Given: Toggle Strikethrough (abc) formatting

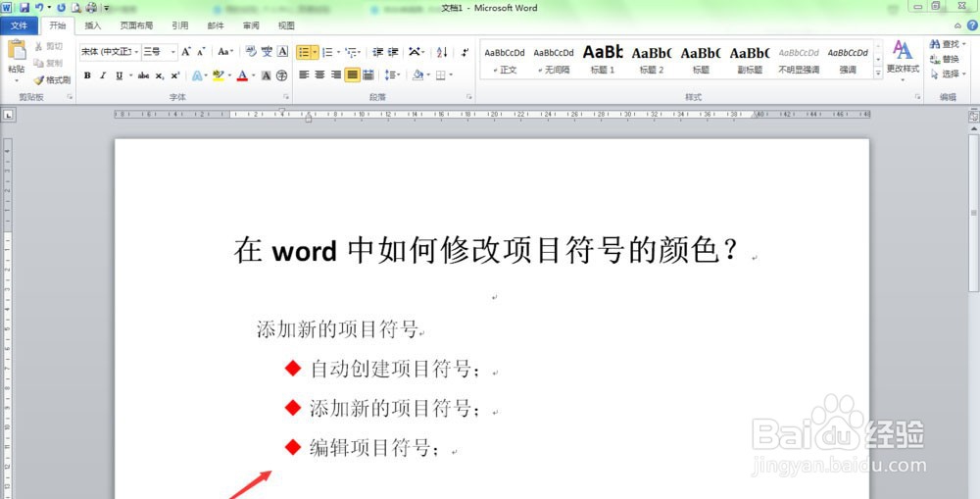Looking at the screenshot, I should (144, 75).
